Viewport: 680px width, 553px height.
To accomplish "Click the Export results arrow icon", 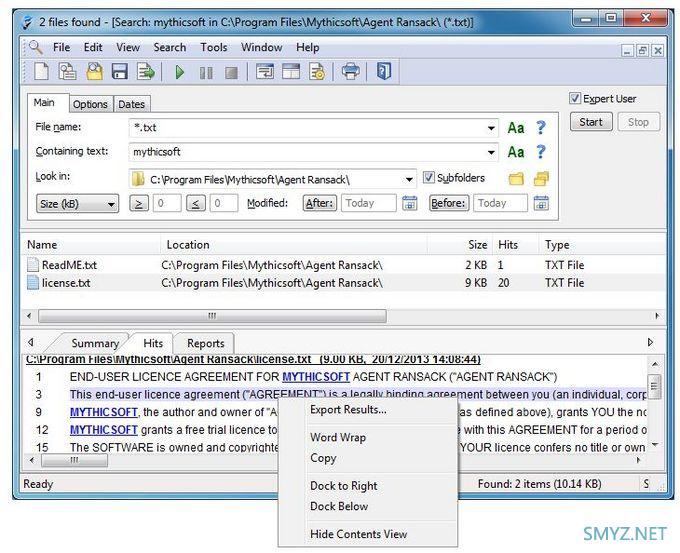I will pos(146,72).
